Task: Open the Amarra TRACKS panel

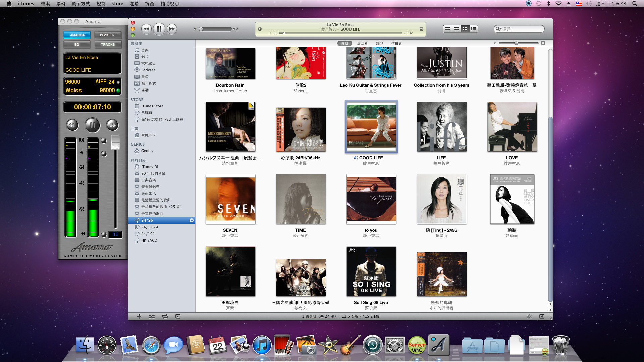Action: (x=108, y=44)
